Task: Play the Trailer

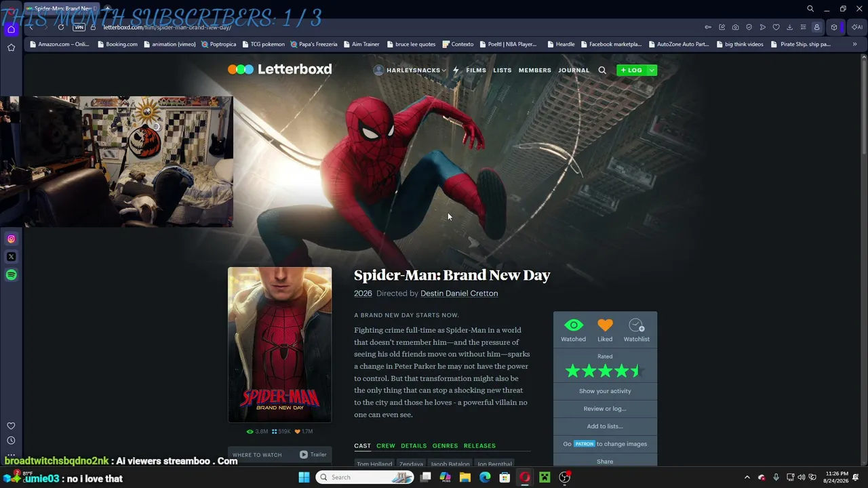Action: click(313, 455)
